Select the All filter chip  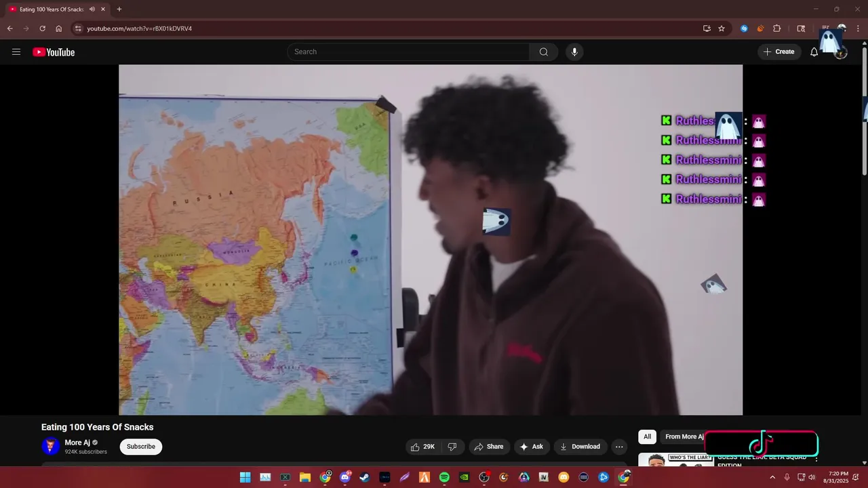point(647,436)
